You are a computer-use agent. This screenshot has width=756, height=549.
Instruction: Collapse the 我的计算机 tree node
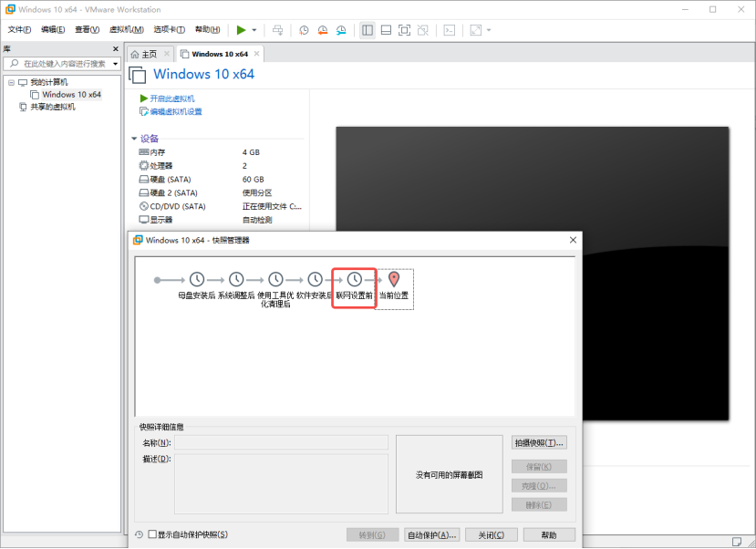click(x=11, y=82)
